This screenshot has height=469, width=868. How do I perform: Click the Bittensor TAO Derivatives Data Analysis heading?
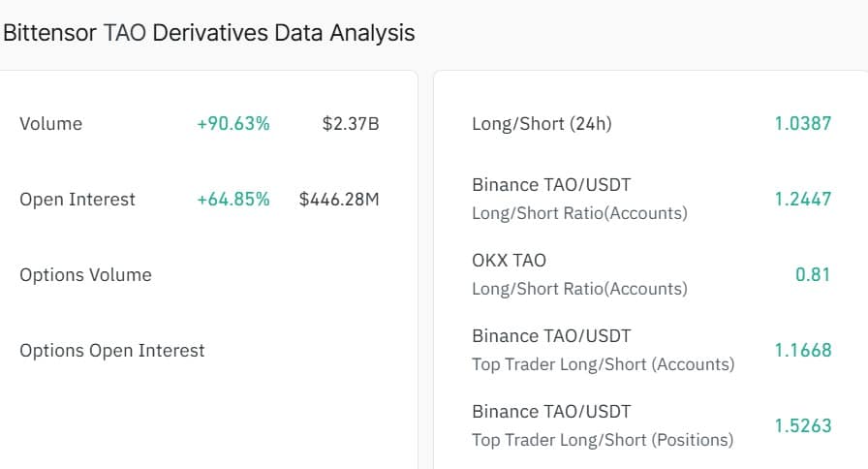[208, 33]
